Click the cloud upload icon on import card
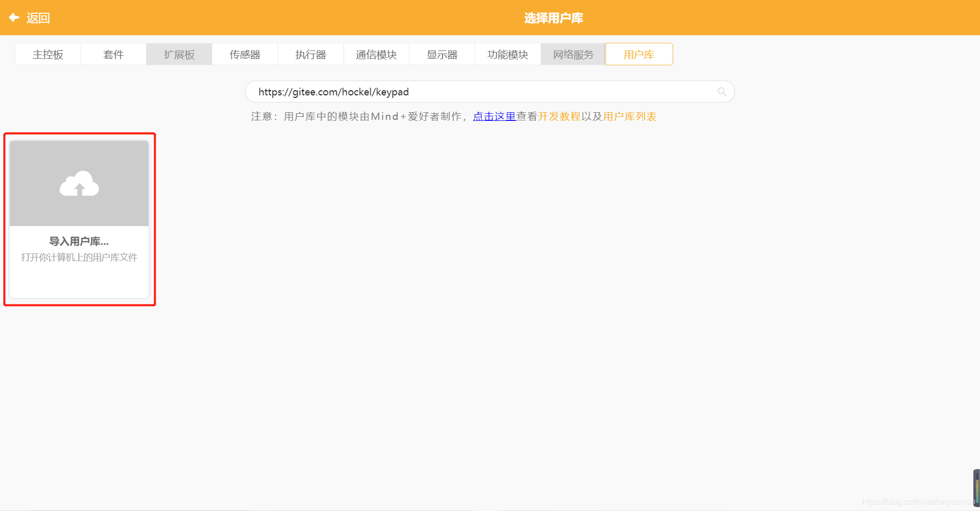Image resolution: width=980 pixels, height=511 pixels. point(79,183)
